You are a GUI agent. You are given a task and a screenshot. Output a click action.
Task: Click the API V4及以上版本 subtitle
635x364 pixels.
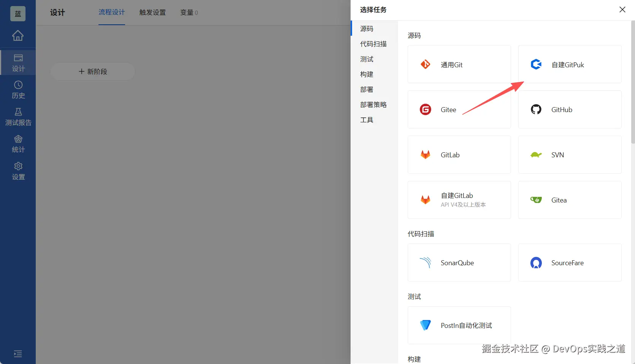(463, 205)
